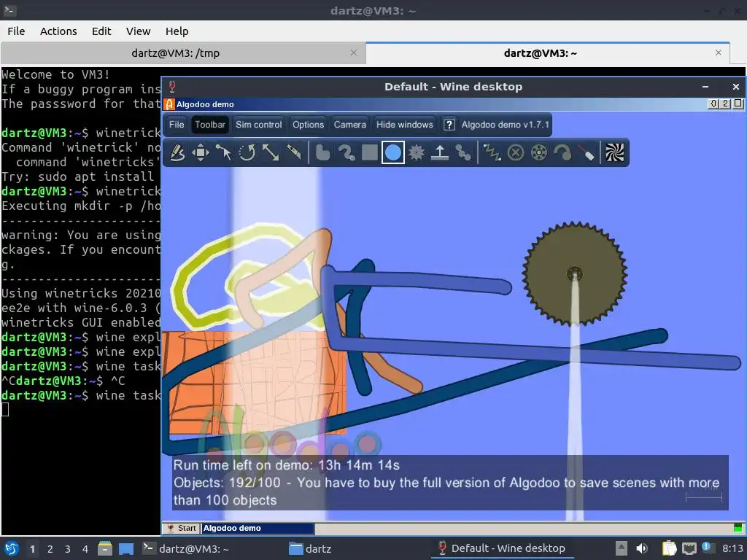Click the Wine Start button

click(181, 528)
